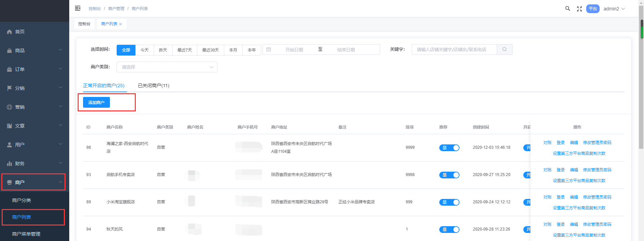Click the 添加商户 button
644x241 pixels.
coord(96,102)
